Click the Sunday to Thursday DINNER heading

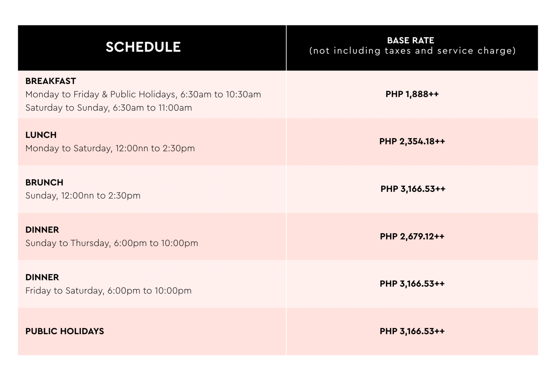click(42, 230)
